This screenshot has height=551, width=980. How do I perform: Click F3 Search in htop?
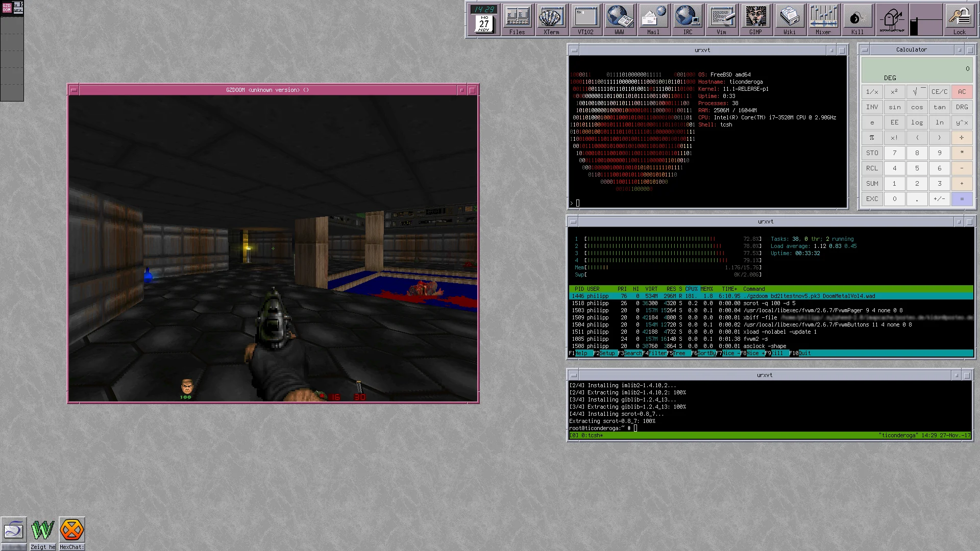coord(629,353)
